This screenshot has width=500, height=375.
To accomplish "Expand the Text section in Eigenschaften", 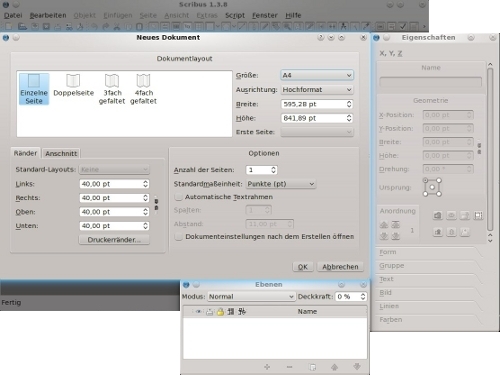I will [429, 279].
